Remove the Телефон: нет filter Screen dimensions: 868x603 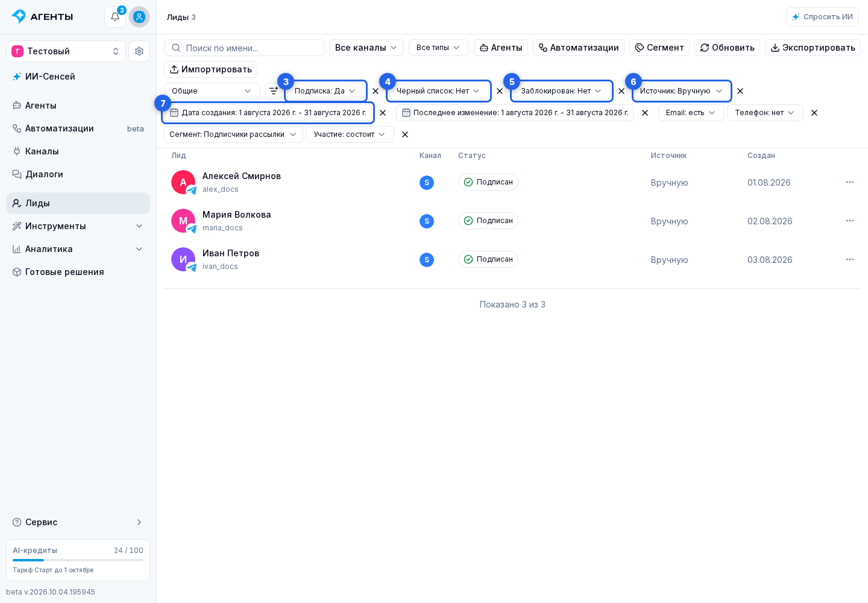pos(814,113)
